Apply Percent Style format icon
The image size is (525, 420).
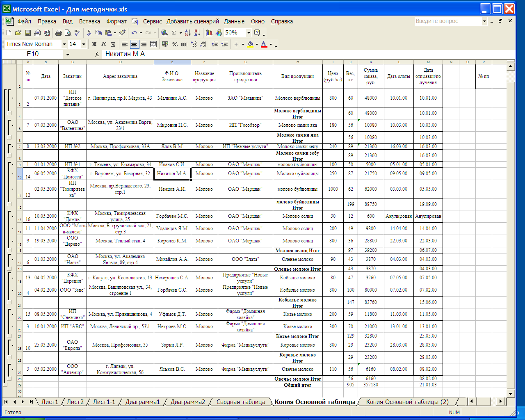(175, 44)
